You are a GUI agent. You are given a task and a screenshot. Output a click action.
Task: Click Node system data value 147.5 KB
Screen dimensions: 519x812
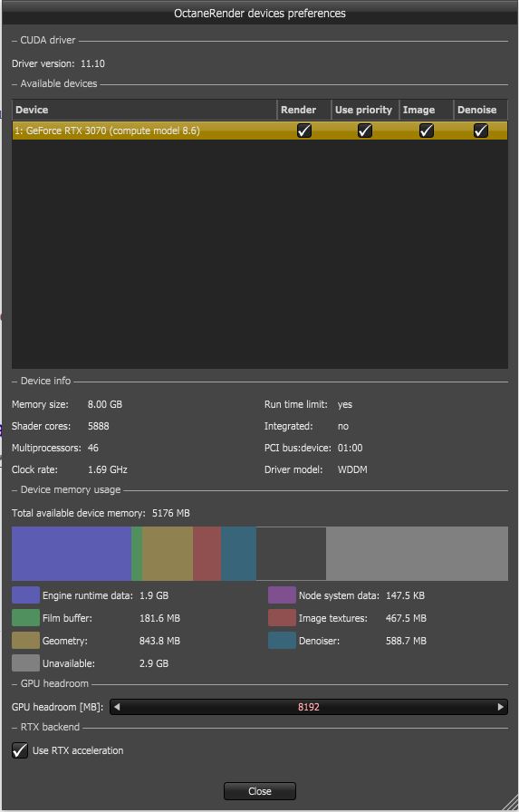click(405, 595)
